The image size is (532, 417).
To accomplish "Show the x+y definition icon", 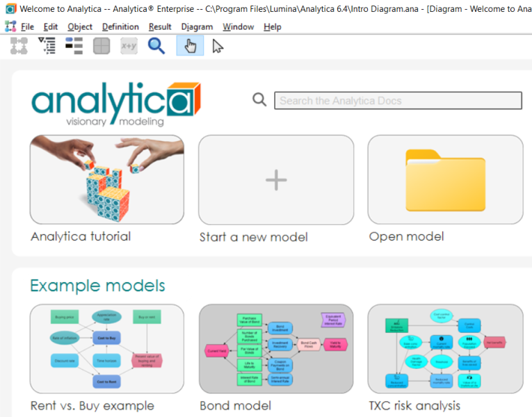I will coord(129,46).
